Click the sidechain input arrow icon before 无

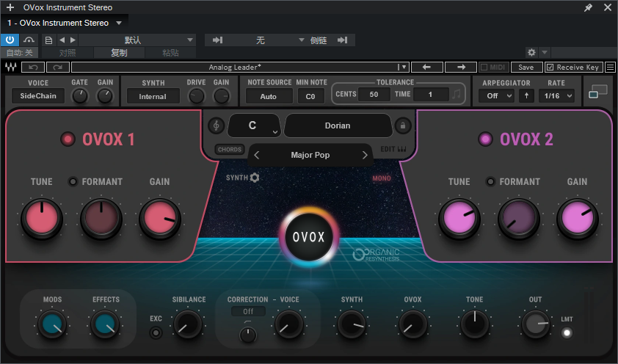pos(217,40)
